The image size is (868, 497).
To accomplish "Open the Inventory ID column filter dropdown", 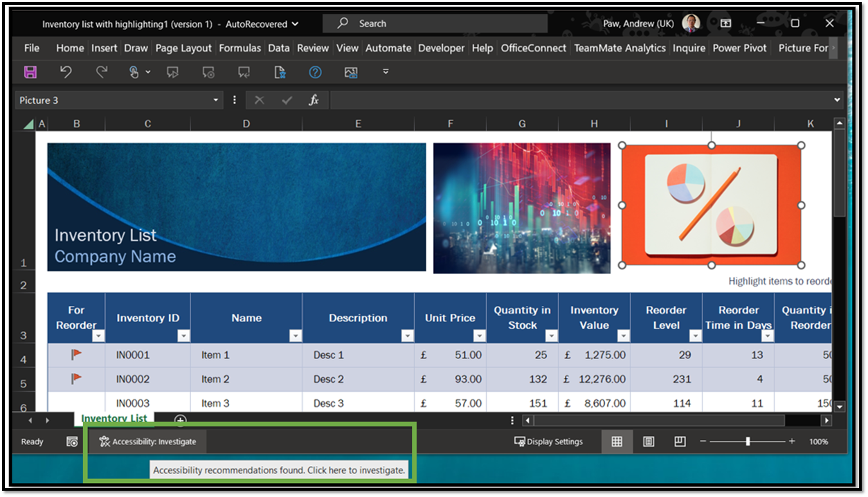I will coord(183,336).
